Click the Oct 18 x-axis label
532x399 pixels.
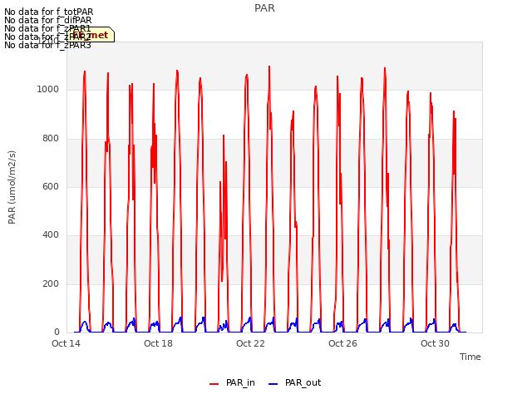point(158,343)
